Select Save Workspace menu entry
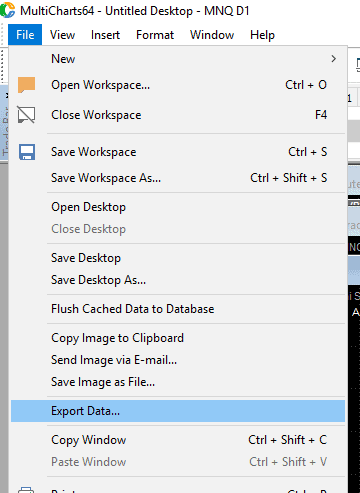Viewport: 360px width, 493px height. (x=178, y=152)
